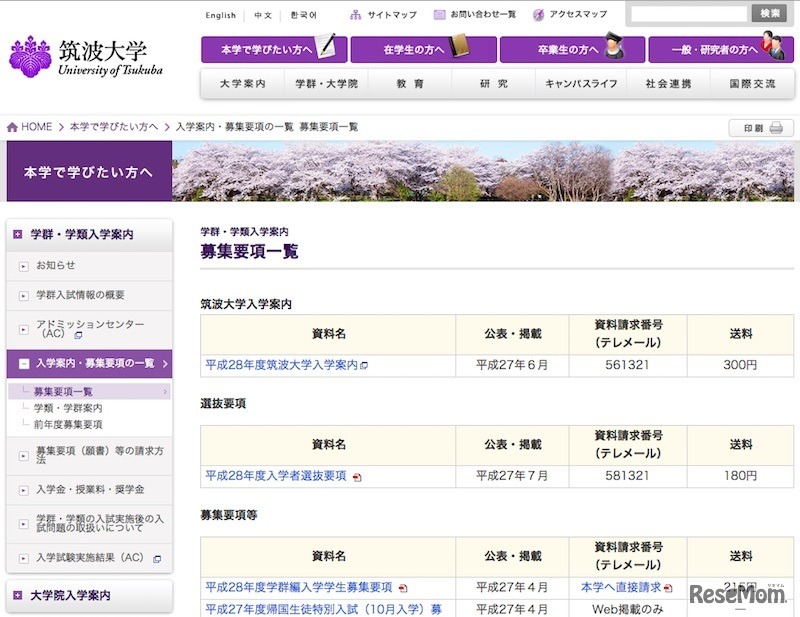Image resolution: width=800 pixels, height=617 pixels.
Task: Click the HOME house icon in breadcrumb
Action: [12, 126]
